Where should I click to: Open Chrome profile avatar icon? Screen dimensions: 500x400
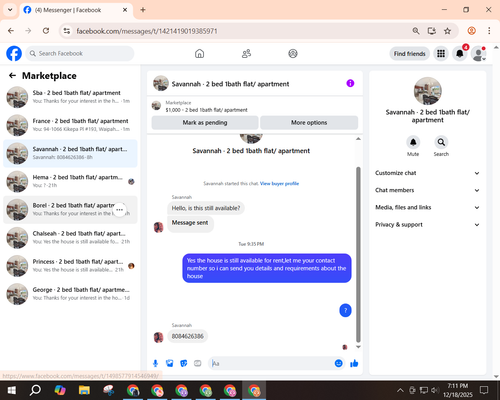471,31
